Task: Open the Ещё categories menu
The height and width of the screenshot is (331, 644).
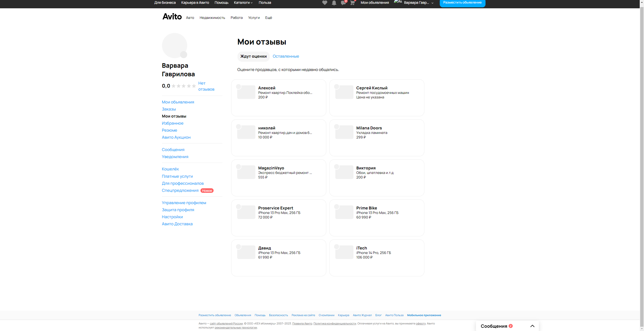Action: [x=268, y=18]
